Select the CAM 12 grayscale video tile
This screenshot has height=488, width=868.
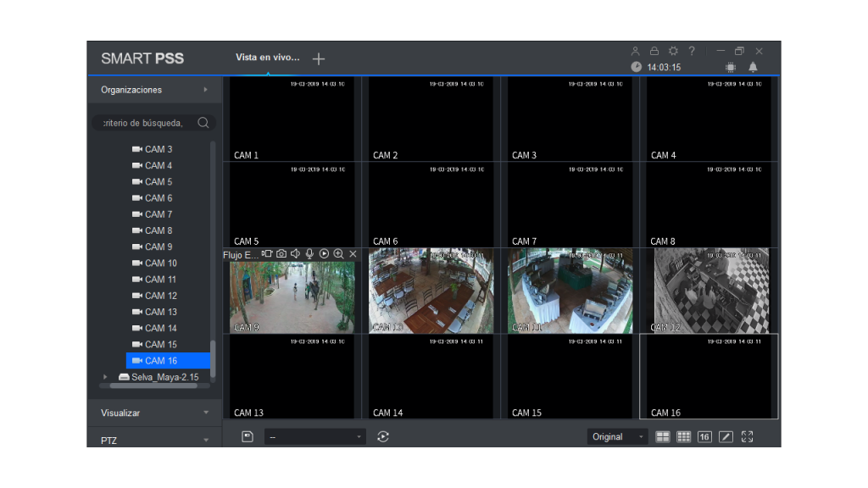click(709, 291)
